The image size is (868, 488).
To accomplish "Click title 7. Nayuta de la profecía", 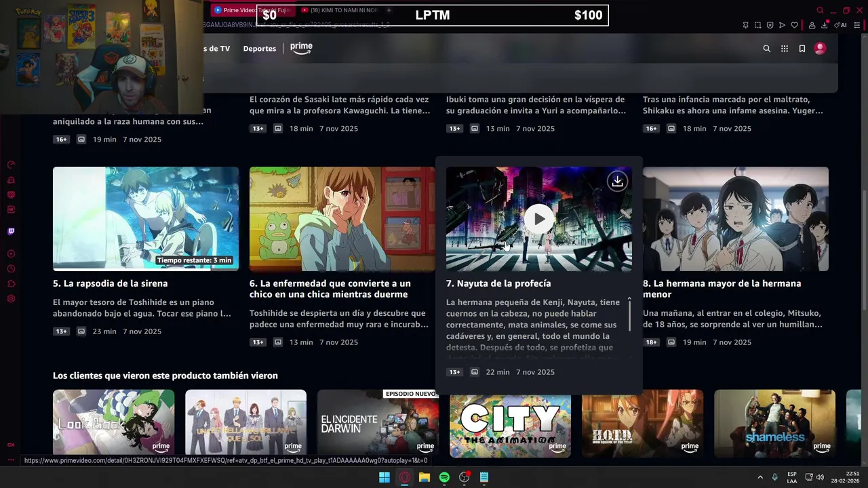I will (x=498, y=283).
